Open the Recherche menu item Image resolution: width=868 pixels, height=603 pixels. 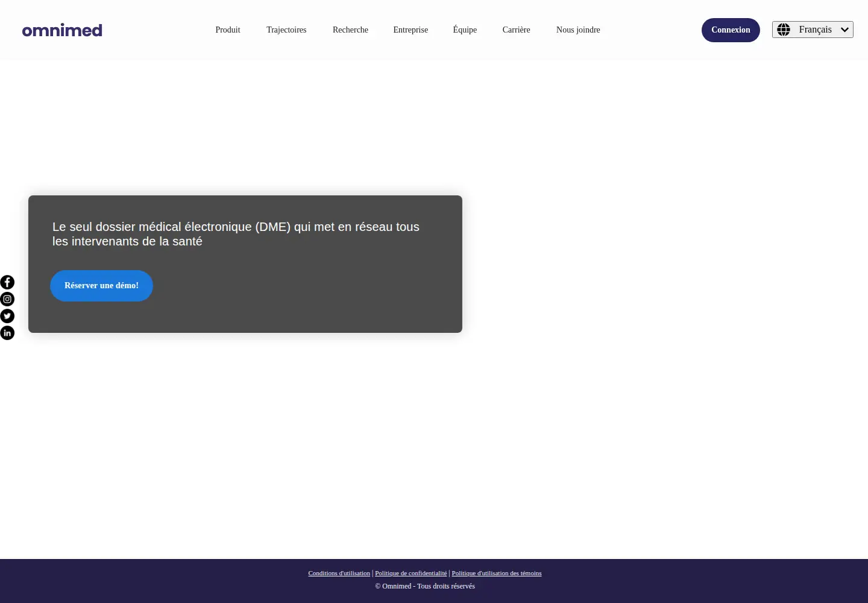(350, 30)
